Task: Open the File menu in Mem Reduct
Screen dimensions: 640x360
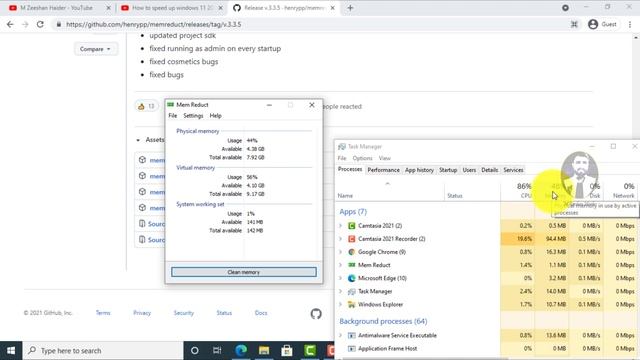Action: pos(173,116)
